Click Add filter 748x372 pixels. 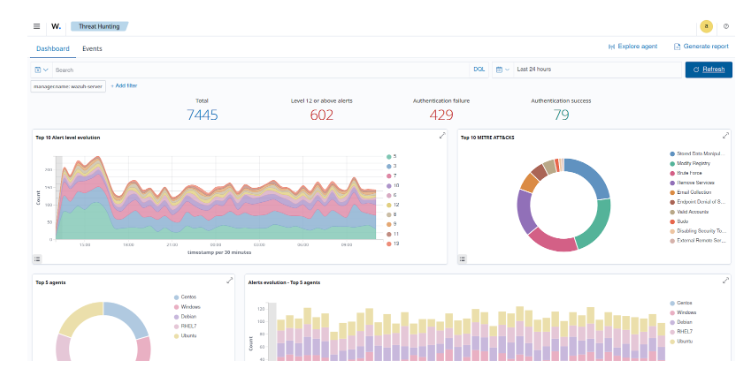[124, 86]
